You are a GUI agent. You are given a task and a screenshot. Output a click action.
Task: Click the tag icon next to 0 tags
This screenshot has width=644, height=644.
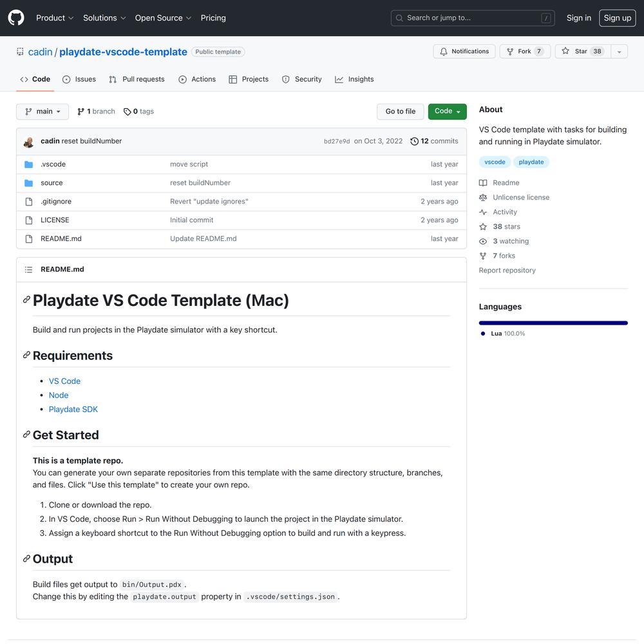point(128,111)
